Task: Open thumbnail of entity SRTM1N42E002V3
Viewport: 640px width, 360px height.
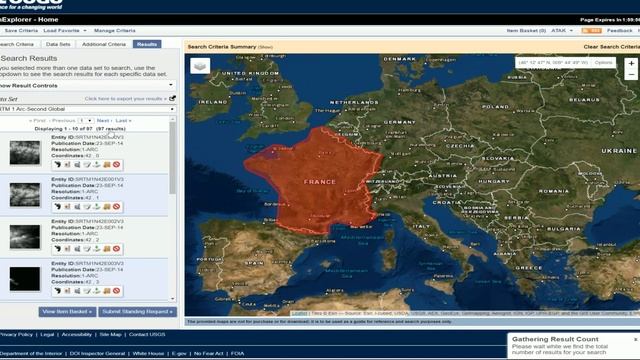Action: 25,237
